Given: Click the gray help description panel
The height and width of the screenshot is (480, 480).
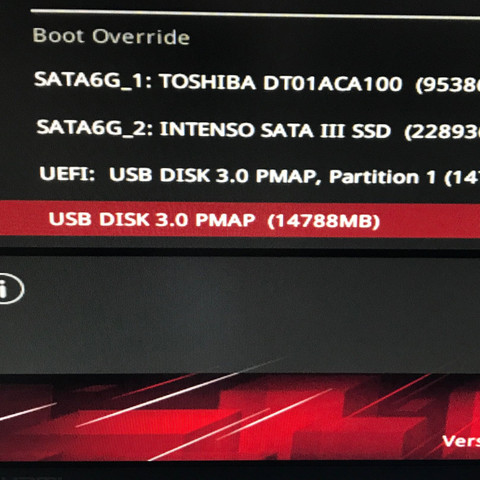Looking at the screenshot, I should [240, 314].
